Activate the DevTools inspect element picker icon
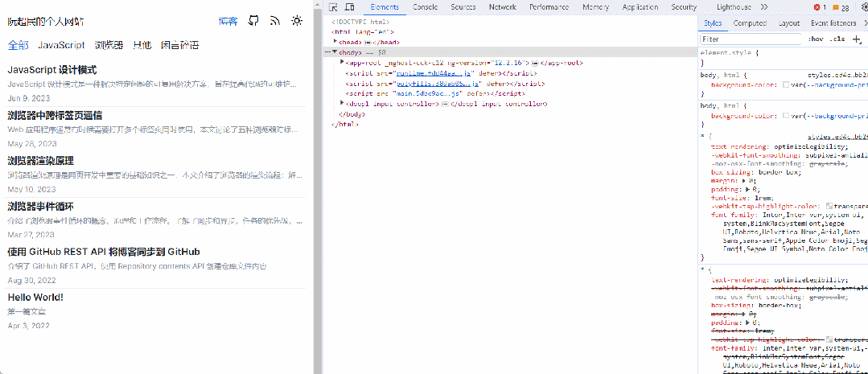This screenshot has height=374, width=868. (x=333, y=7)
